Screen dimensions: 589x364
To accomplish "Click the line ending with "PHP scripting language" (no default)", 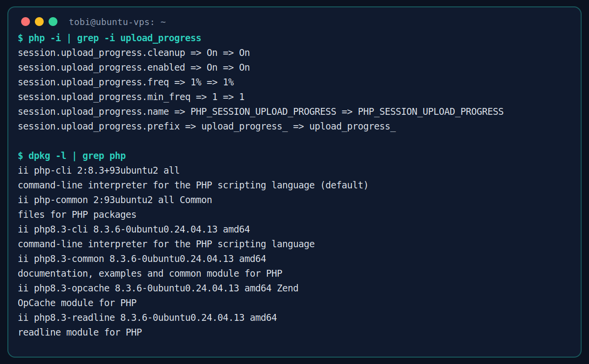I will pyautogui.click(x=166, y=244).
